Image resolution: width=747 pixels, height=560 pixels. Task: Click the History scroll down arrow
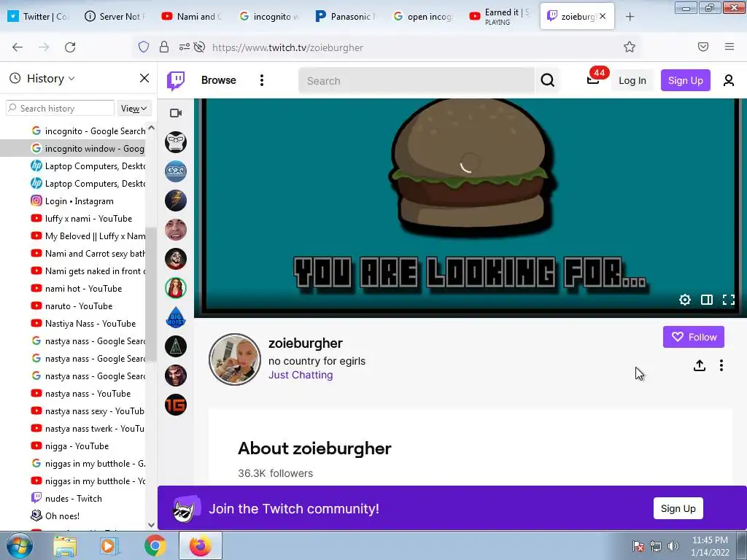pos(152,525)
